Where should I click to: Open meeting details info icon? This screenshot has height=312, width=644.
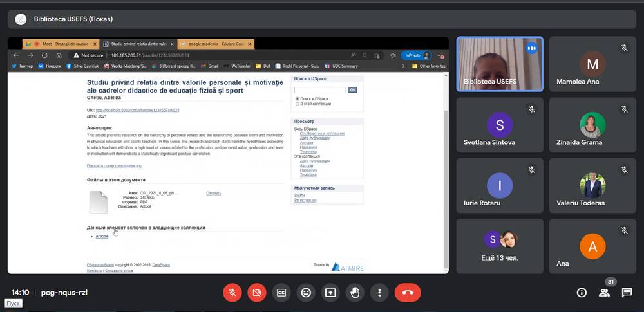point(581,293)
